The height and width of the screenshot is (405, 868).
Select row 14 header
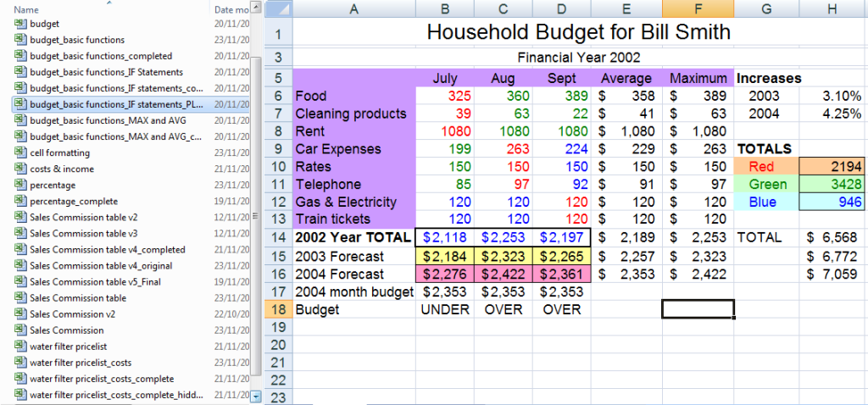click(x=278, y=237)
